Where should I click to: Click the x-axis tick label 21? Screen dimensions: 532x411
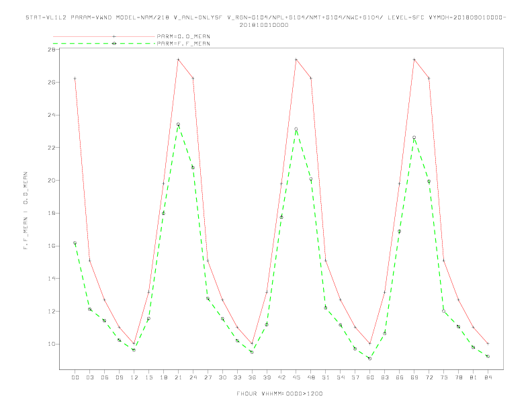tap(178, 377)
